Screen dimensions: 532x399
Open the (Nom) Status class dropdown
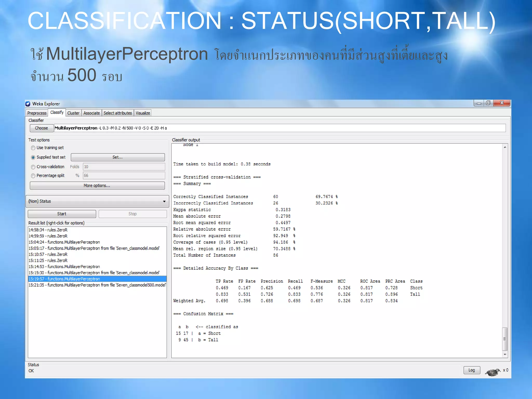97,201
